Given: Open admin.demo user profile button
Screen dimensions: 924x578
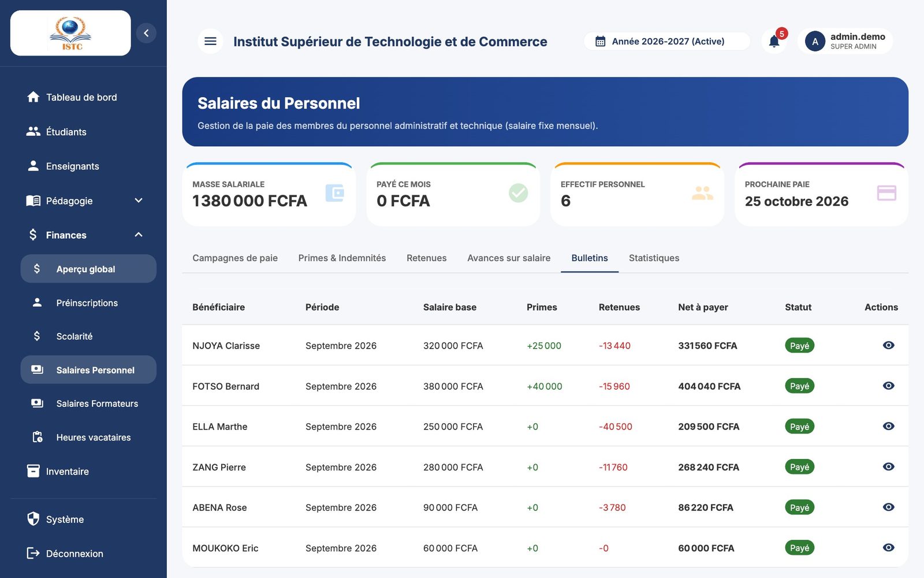Looking at the screenshot, I should (x=845, y=41).
